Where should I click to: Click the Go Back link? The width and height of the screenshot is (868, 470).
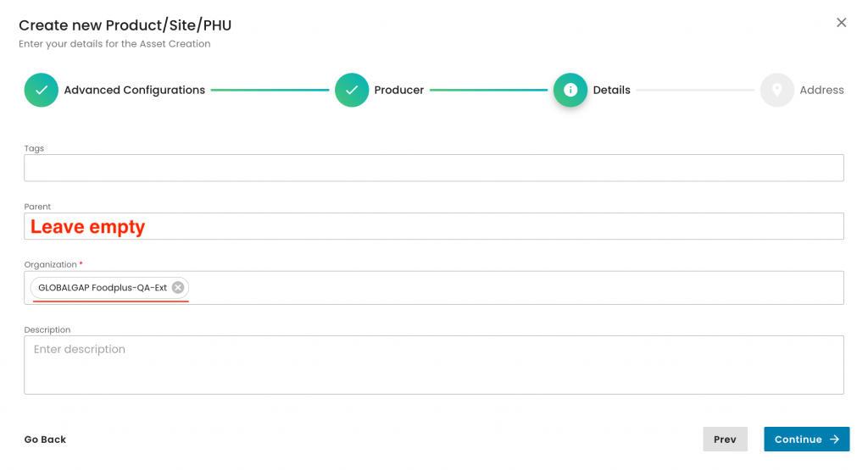click(45, 440)
